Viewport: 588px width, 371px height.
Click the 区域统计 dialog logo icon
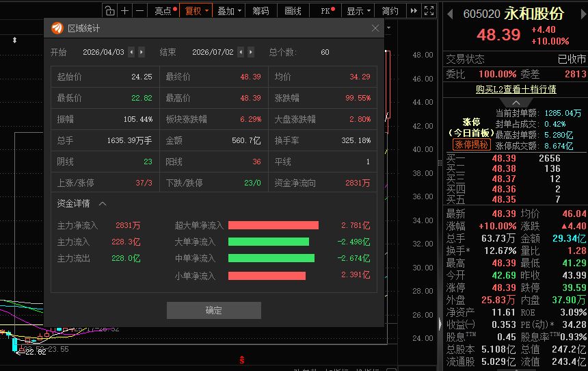(x=57, y=28)
